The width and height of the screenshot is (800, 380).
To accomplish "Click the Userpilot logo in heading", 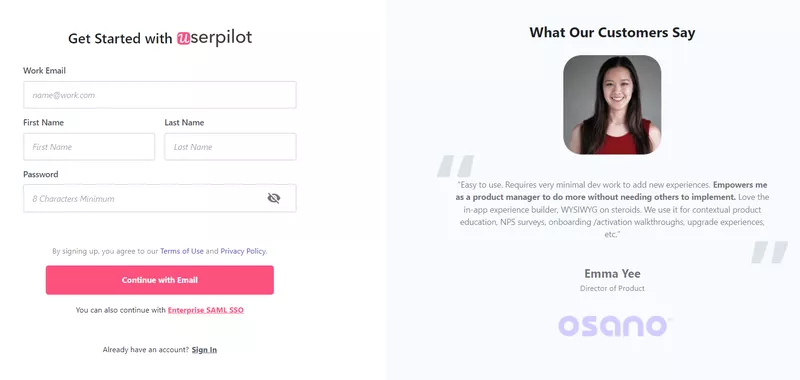I will pos(214,38).
